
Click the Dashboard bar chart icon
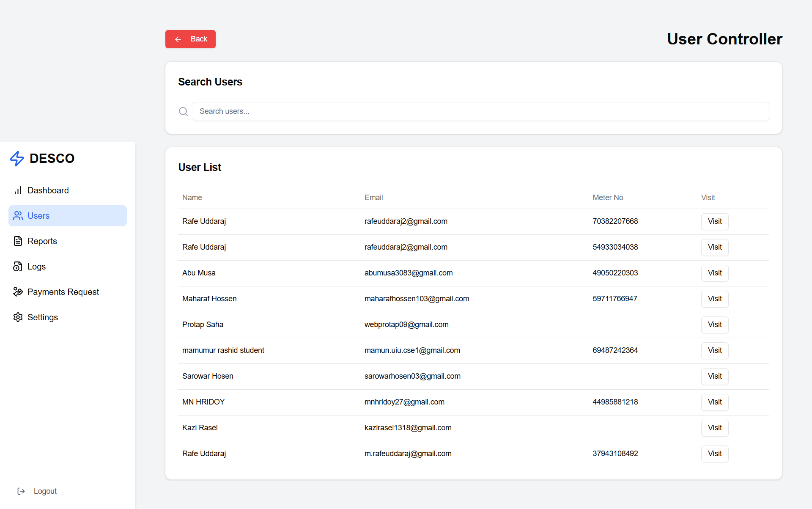pyautogui.click(x=18, y=190)
